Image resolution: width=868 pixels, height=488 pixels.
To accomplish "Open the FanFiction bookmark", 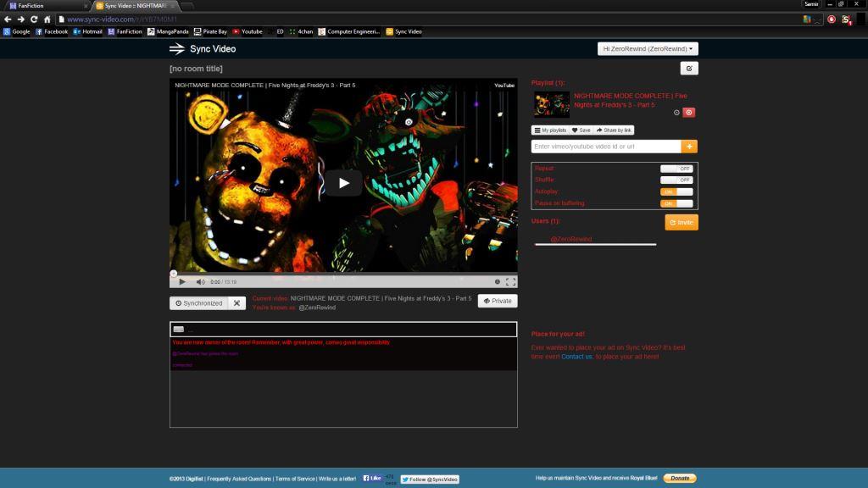I will [x=125, y=31].
